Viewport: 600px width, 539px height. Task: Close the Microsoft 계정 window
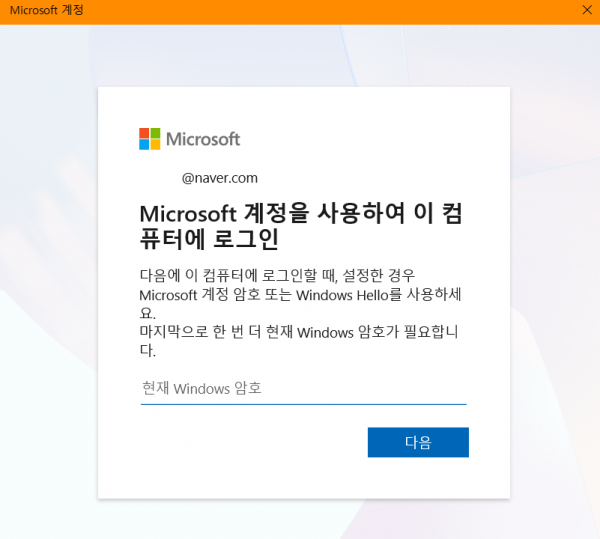point(586,10)
